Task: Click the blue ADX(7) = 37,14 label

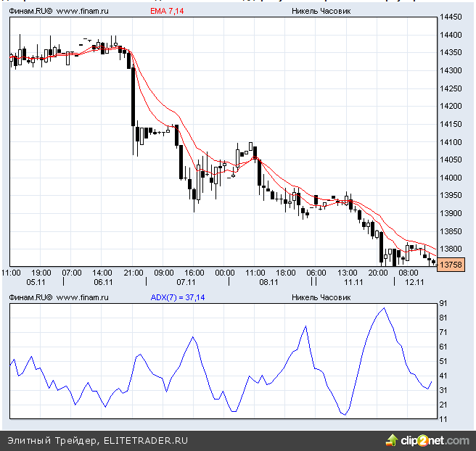Action: (x=177, y=297)
